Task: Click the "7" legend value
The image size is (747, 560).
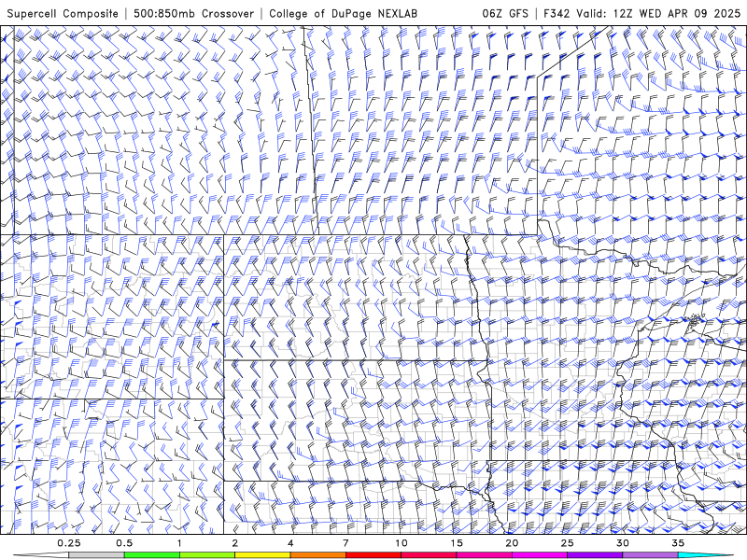Action: (x=345, y=543)
